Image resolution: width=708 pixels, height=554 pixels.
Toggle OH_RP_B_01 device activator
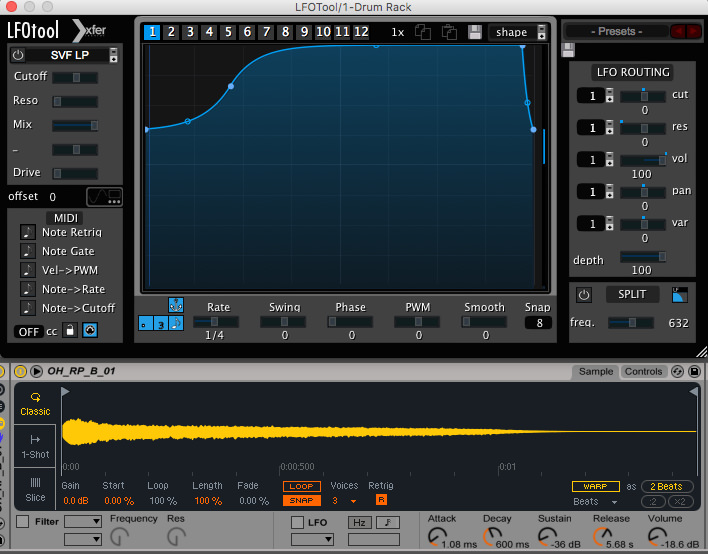20,371
